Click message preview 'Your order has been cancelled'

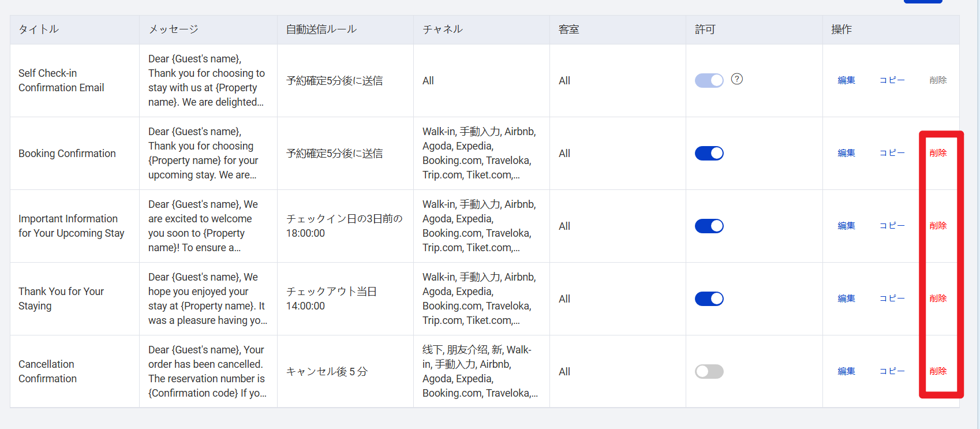click(x=207, y=371)
